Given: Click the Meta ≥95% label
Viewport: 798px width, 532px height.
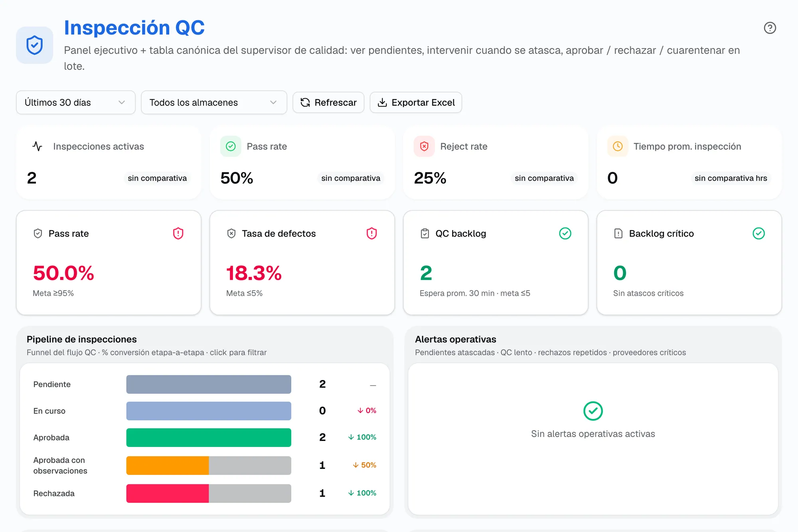Looking at the screenshot, I should 53,293.
